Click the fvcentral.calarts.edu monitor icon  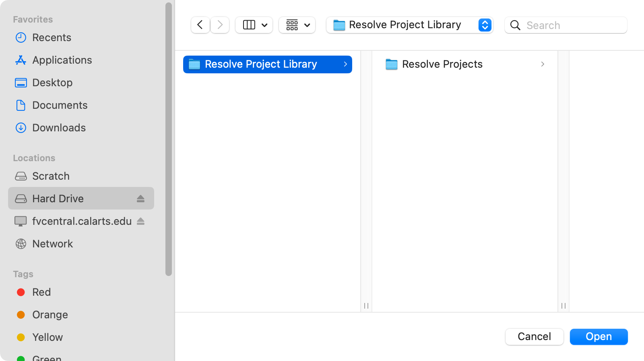point(21,221)
